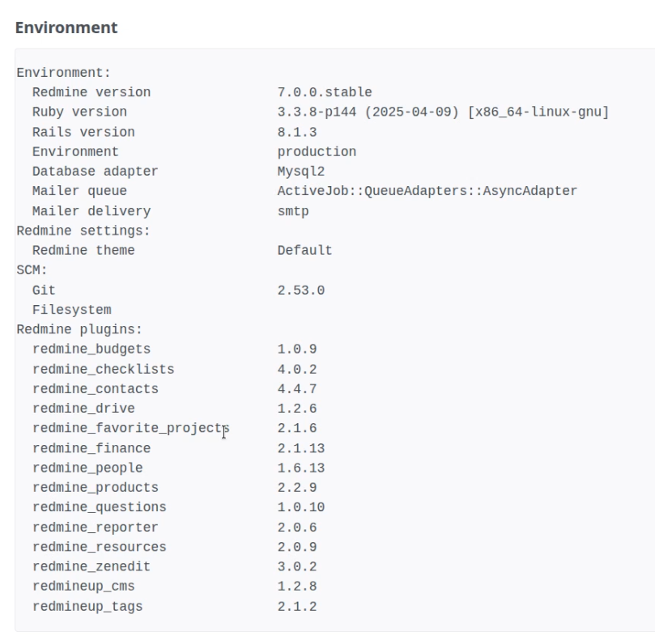The height and width of the screenshot is (644, 655).
Task: Click the 'Ruby version' label
Action: [x=79, y=112]
